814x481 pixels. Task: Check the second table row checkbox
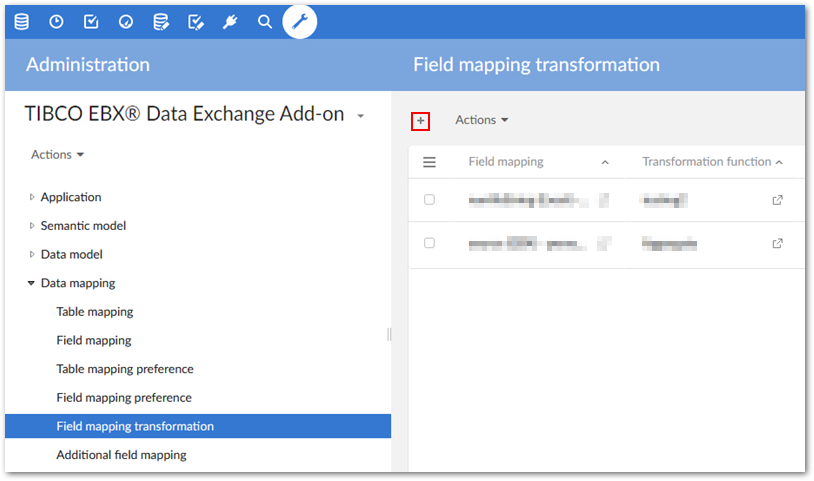(430, 243)
